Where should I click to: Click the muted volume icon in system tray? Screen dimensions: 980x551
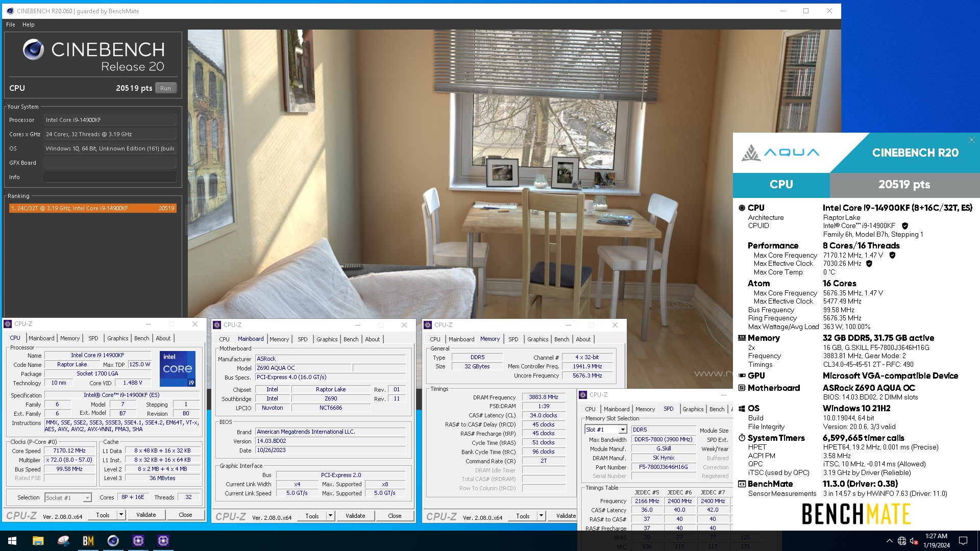pos(914,541)
